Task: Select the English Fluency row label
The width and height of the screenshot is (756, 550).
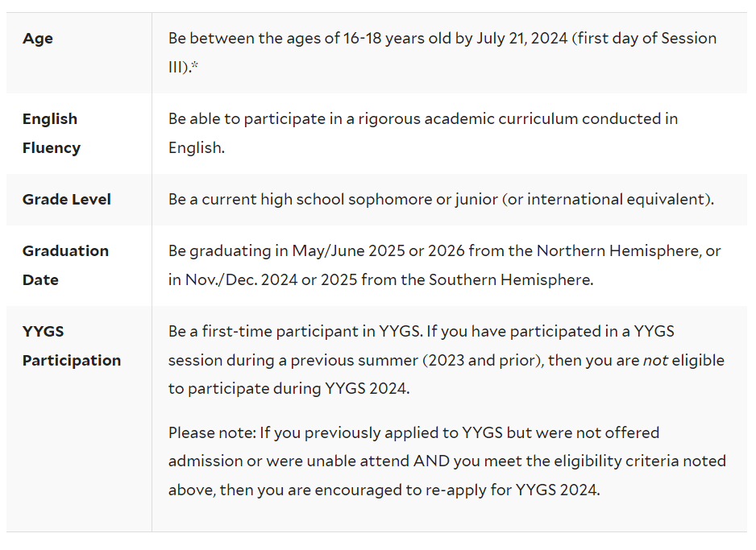Action: (51, 133)
